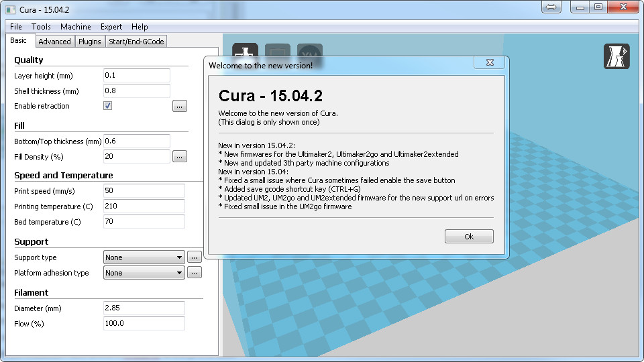
Task: Click 'This dialog is only shown once' text
Action: tap(269, 122)
